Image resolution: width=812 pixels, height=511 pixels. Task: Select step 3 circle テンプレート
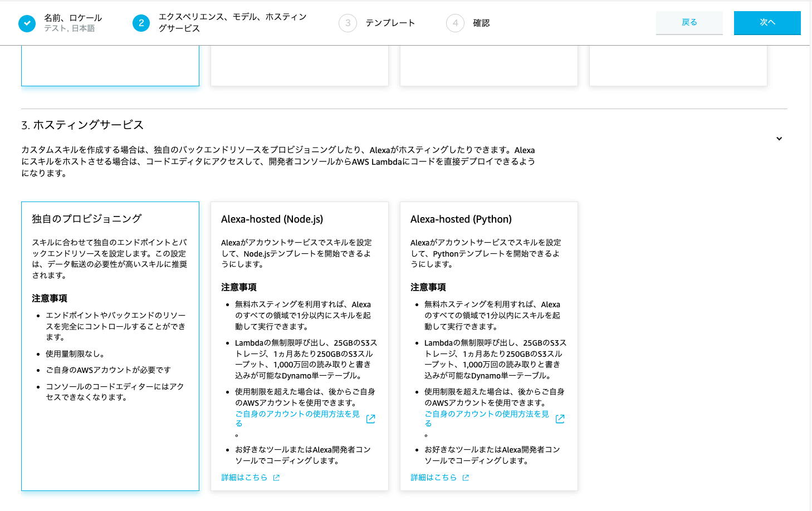pyautogui.click(x=348, y=23)
